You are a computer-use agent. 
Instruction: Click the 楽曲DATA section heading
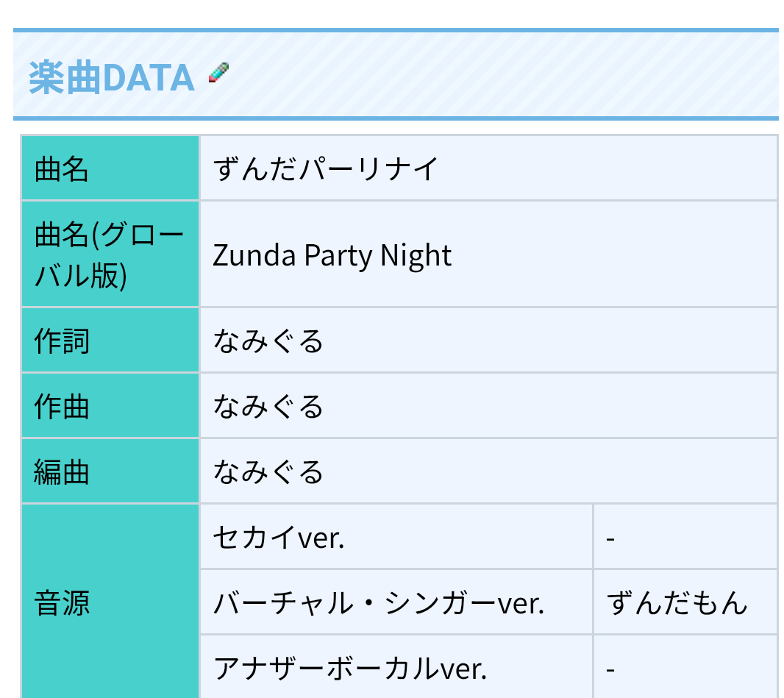[112, 77]
